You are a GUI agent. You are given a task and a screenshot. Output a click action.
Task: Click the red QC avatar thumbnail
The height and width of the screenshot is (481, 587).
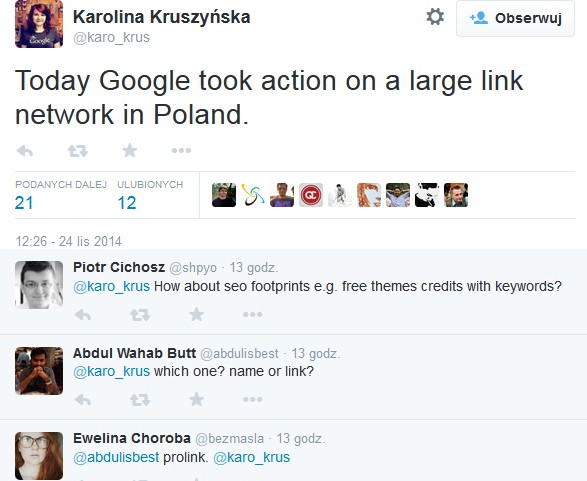pyautogui.click(x=311, y=195)
